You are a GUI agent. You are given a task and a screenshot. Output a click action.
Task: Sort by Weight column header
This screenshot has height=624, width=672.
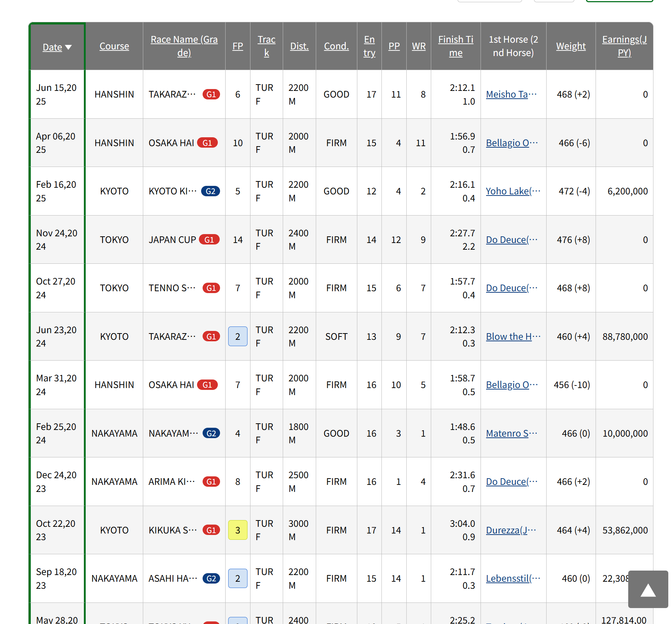click(x=571, y=46)
